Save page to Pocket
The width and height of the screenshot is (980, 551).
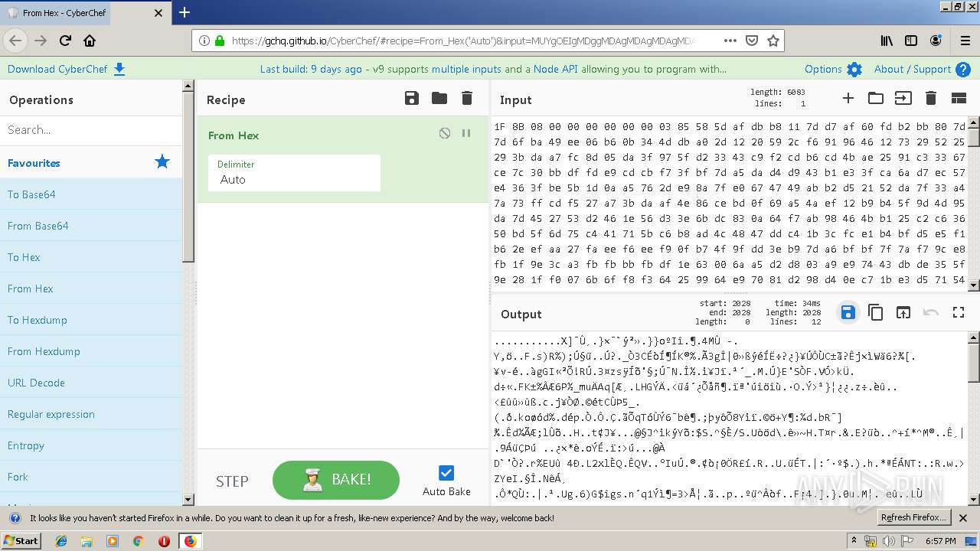pos(752,41)
